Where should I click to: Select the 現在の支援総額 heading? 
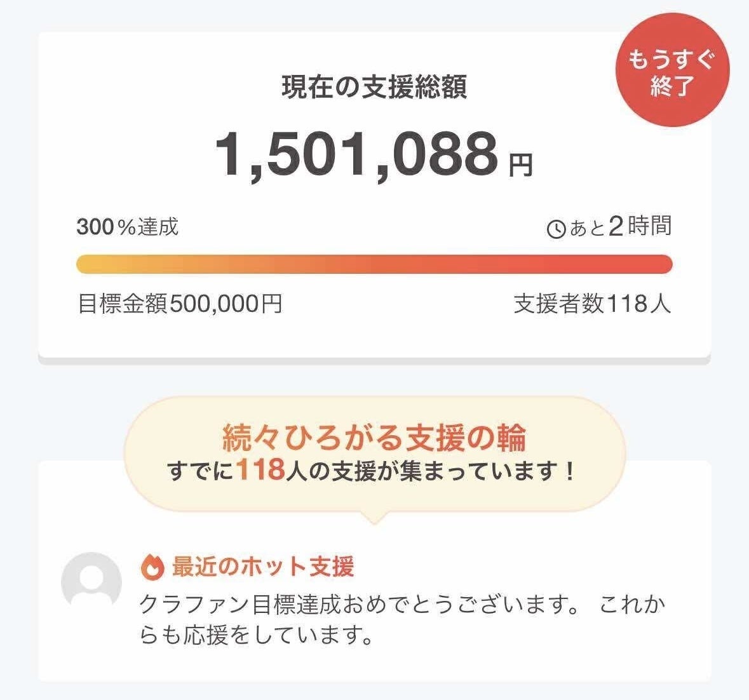click(374, 87)
